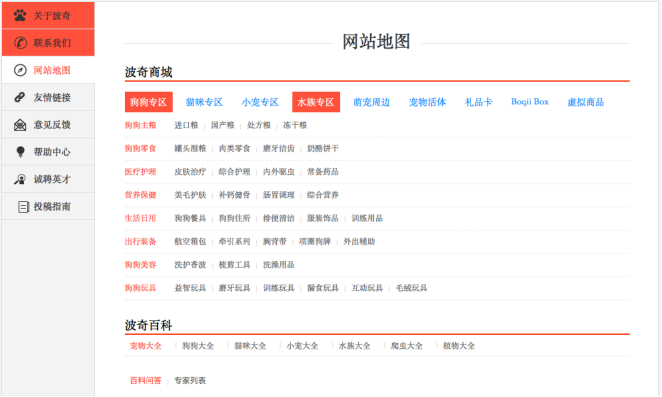This screenshot has height=397, width=662.
Task: Open the 磨牙洁齿 link
Action: pos(279,148)
